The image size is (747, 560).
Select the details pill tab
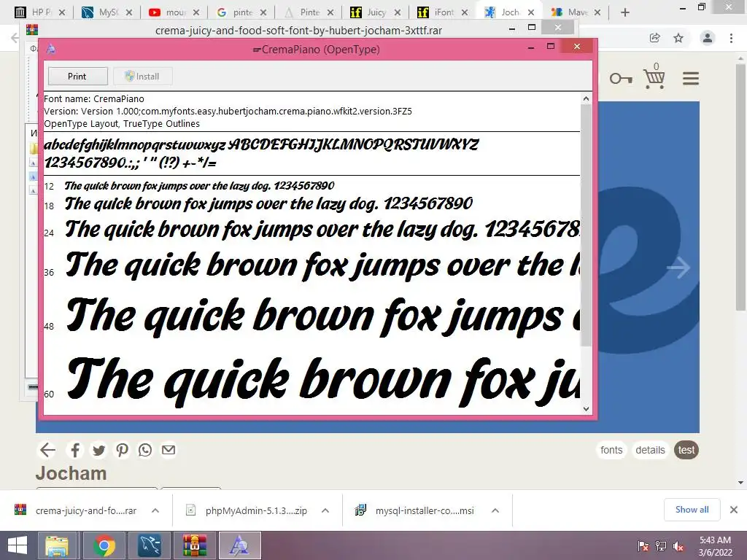(650, 450)
